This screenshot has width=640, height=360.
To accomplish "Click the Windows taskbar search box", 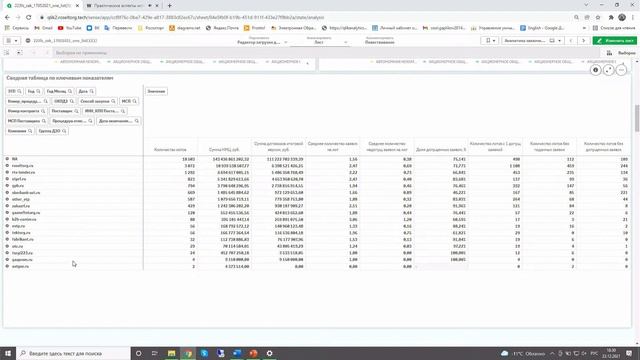I will click(73, 353).
